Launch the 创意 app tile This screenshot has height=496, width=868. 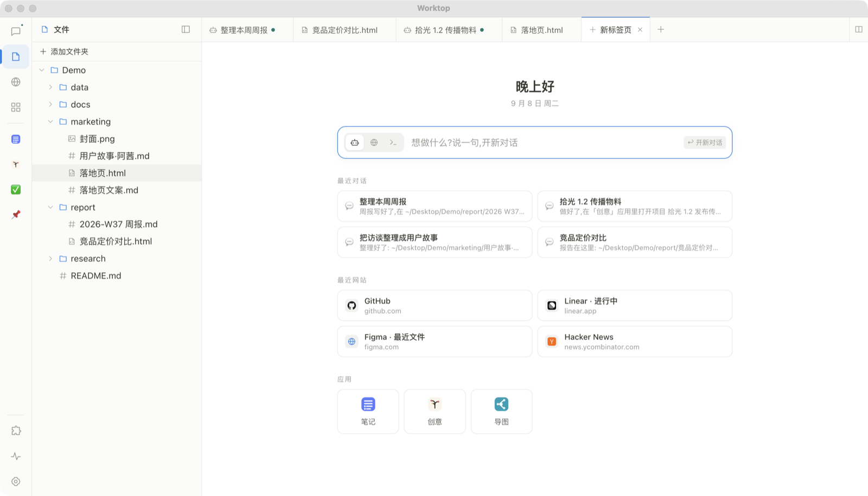point(435,411)
